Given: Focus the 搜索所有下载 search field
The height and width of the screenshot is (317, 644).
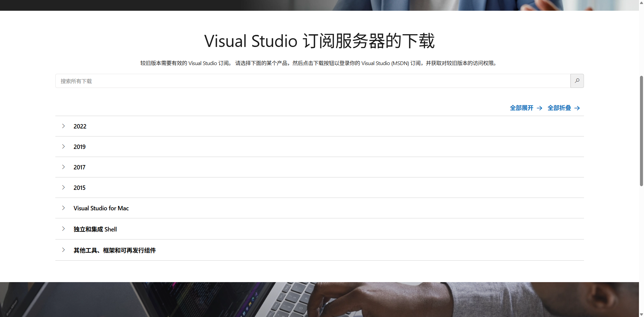Looking at the screenshot, I should click(x=313, y=81).
